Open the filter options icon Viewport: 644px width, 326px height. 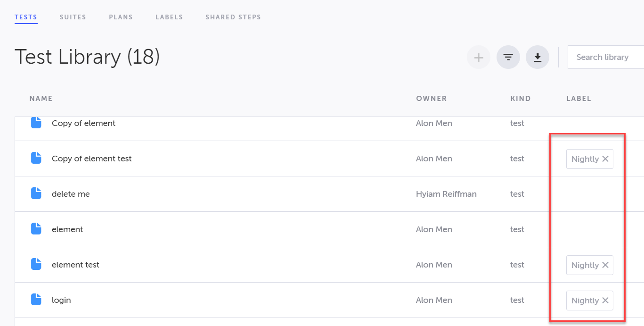508,58
